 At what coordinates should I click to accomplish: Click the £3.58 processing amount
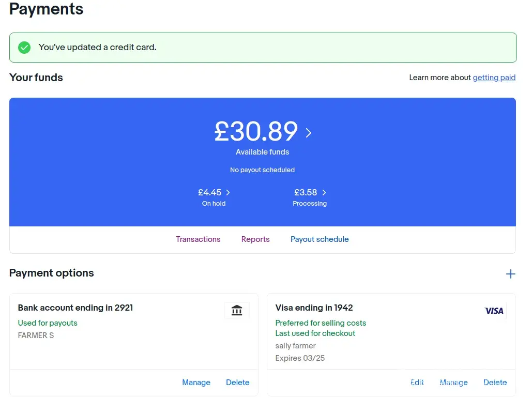(306, 193)
